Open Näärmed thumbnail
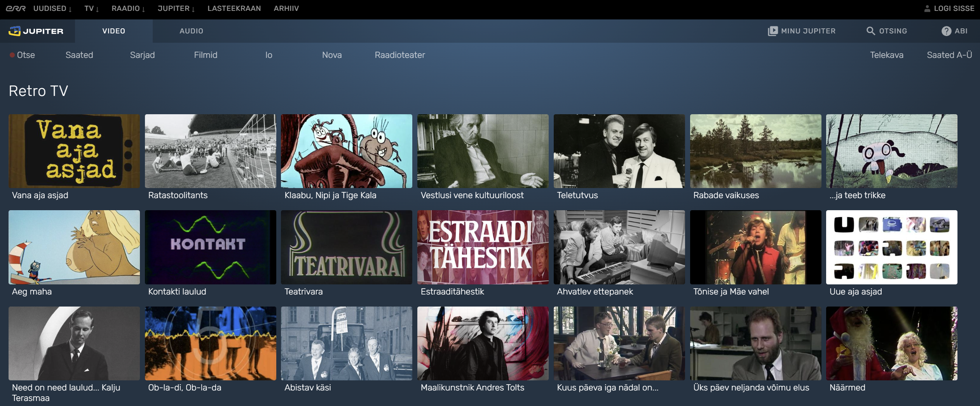This screenshot has height=406, width=980. (892, 343)
